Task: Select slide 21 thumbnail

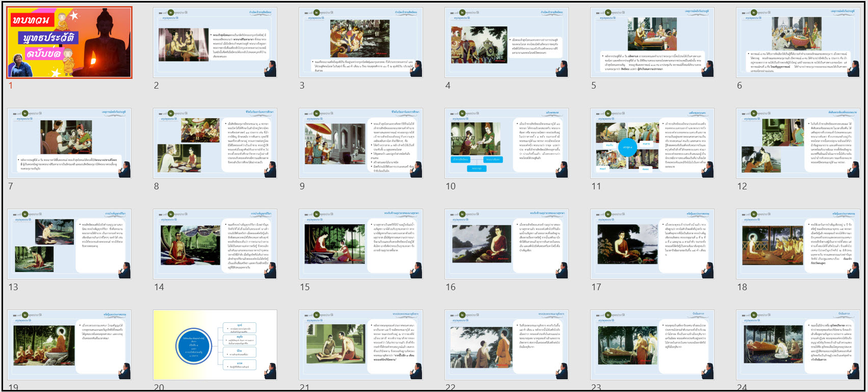Action: tap(361, 345)
